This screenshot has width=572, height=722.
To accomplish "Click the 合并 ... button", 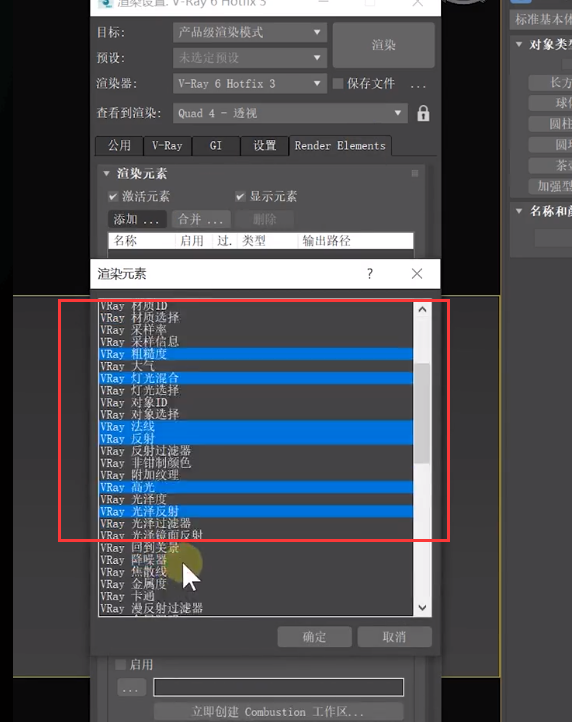I will click(x=201, y=220).
